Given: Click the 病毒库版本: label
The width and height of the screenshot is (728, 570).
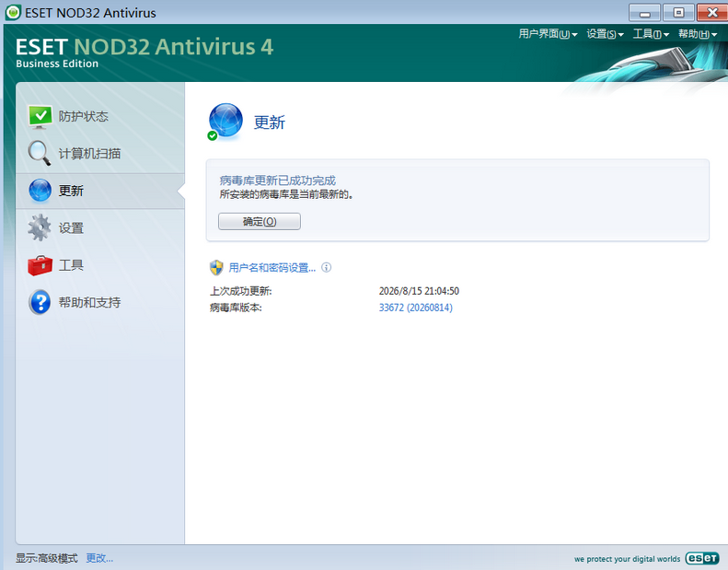Looking at the screenshot, I should point(236,308).
